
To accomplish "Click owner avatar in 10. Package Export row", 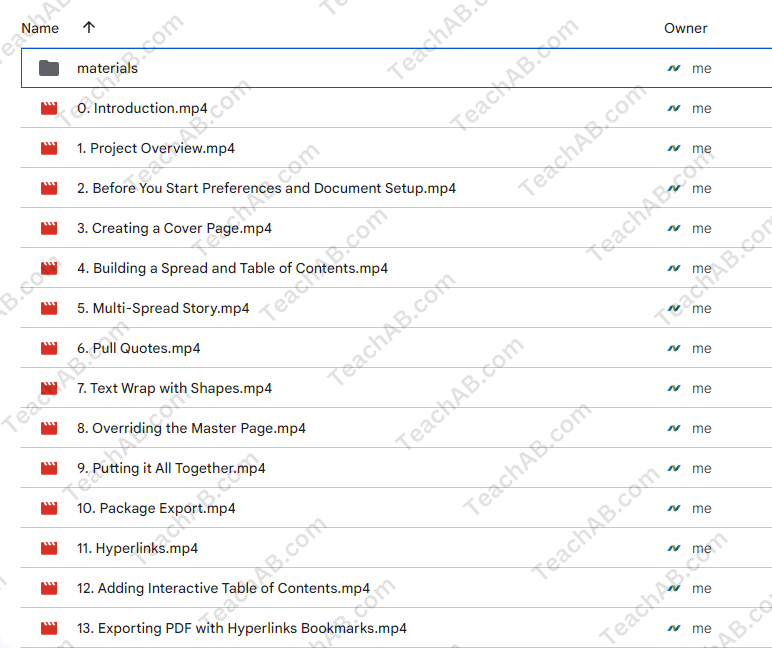I will click(674, 508).
